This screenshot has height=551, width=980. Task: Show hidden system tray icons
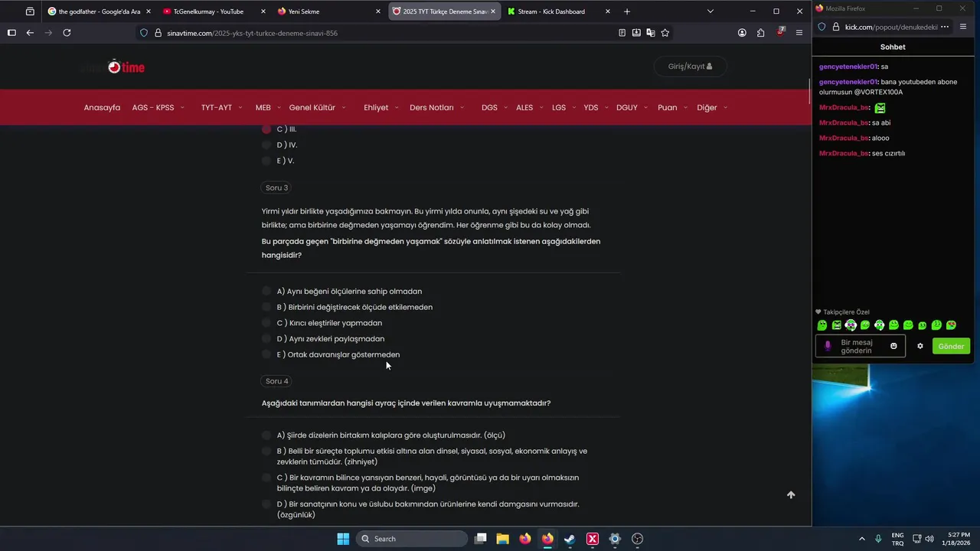(861, 539)
